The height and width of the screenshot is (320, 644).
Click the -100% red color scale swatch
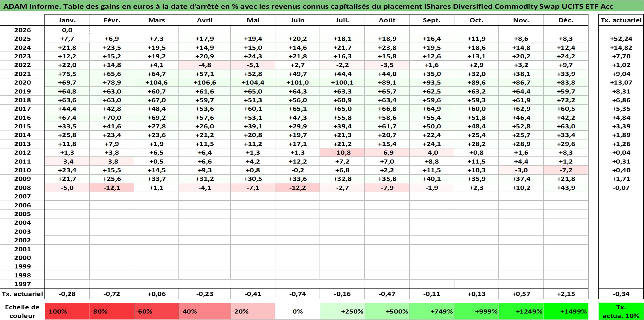pos(67,311)
